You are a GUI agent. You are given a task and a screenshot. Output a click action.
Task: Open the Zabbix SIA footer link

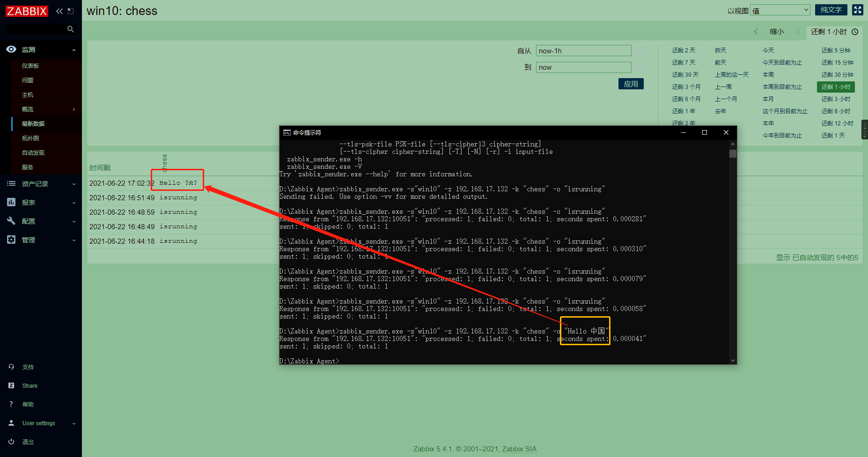pyautogui.click(x=519, y=449)
